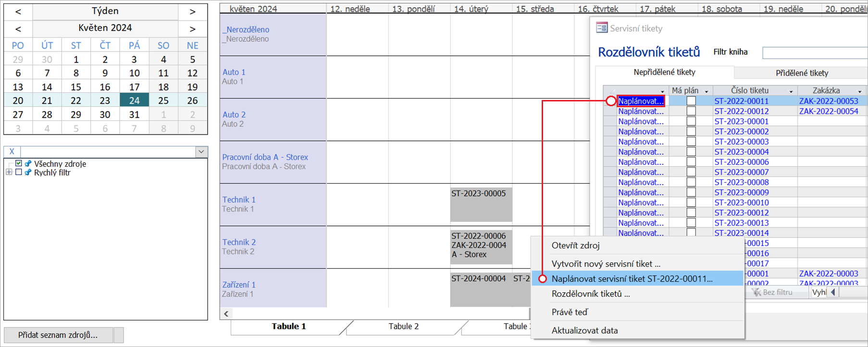Open order link ZAK-2022-00054
868x347 pixels.
(829, 111)
